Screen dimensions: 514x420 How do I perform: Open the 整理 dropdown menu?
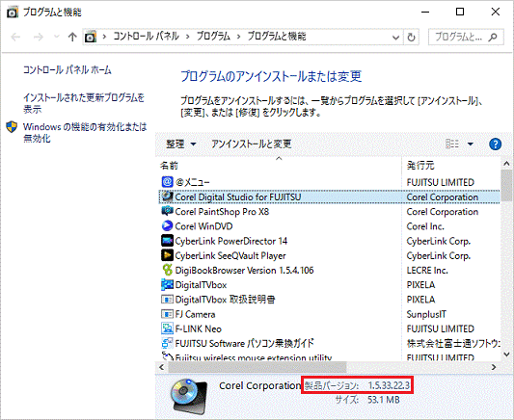[x=181, y=144]
